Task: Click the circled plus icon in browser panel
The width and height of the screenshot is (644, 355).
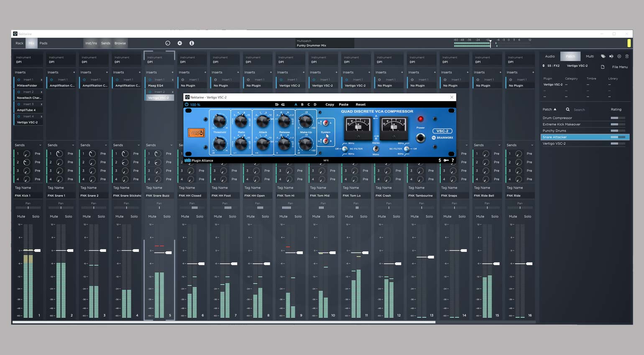Action: [619, 56]
